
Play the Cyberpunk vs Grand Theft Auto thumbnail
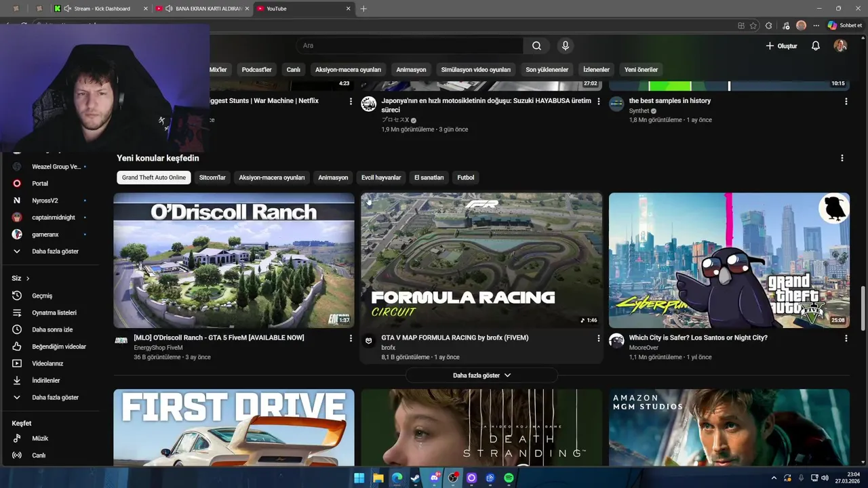(x=729, y=260)
